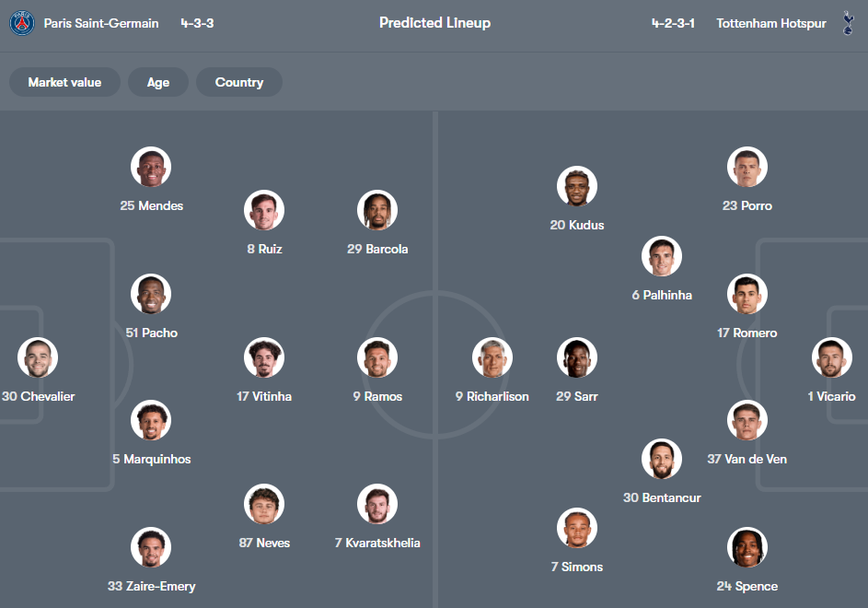Click Marquinhos' player avatar
The image size is (868, 608).
tap(150, 420)
